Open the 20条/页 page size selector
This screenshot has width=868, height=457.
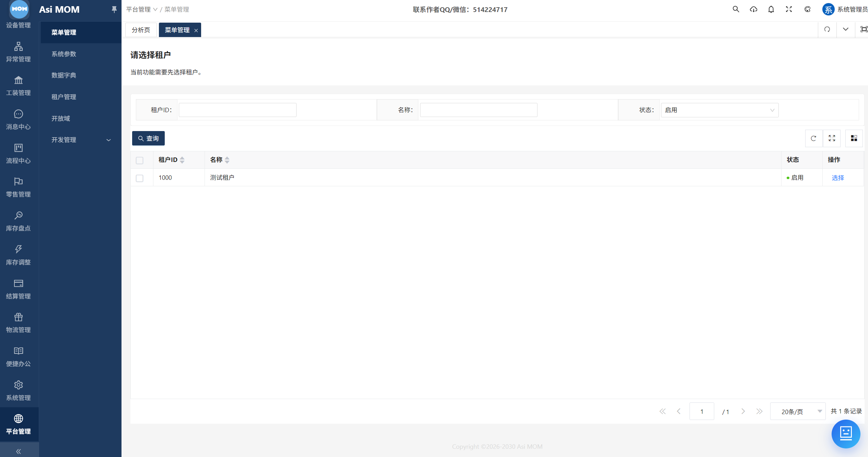pos(798,411)
